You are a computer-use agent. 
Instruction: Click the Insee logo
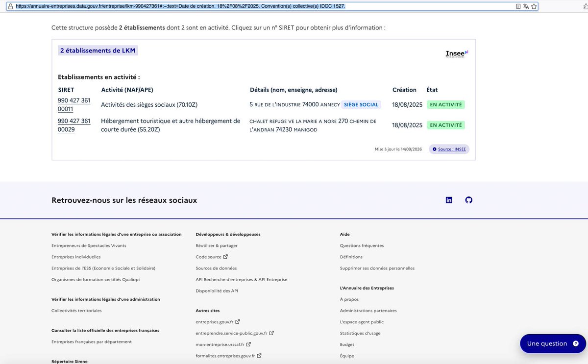tap(457, 54)
